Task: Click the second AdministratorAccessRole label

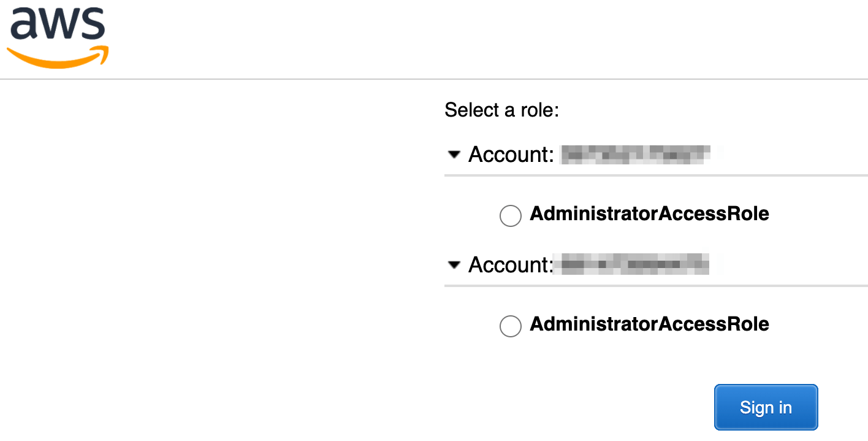Action: (650, 324)
